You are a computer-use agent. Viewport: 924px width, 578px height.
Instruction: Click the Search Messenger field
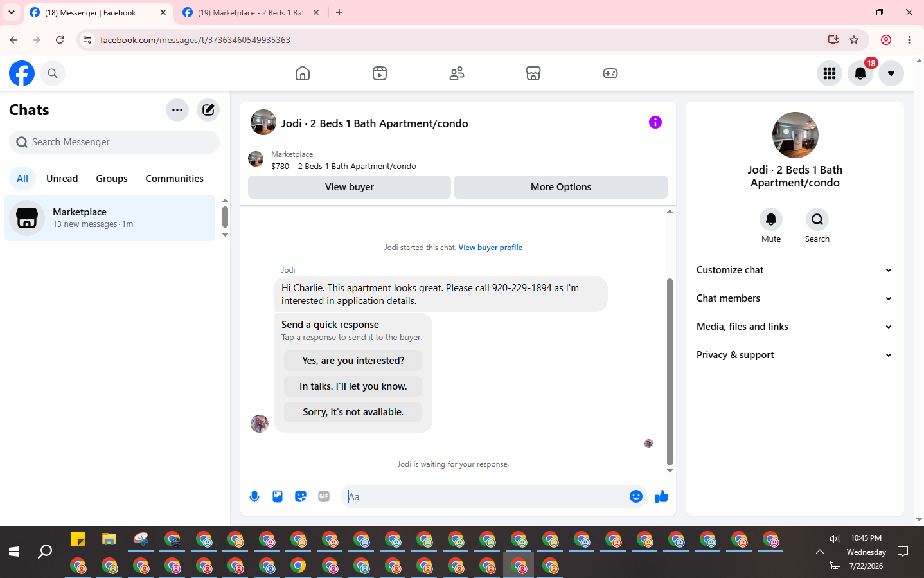(114, 142)
